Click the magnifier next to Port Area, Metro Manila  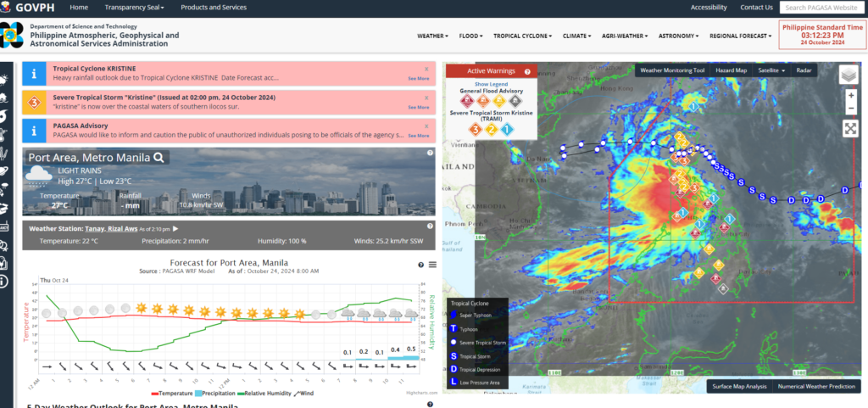[x=159, y=158]
